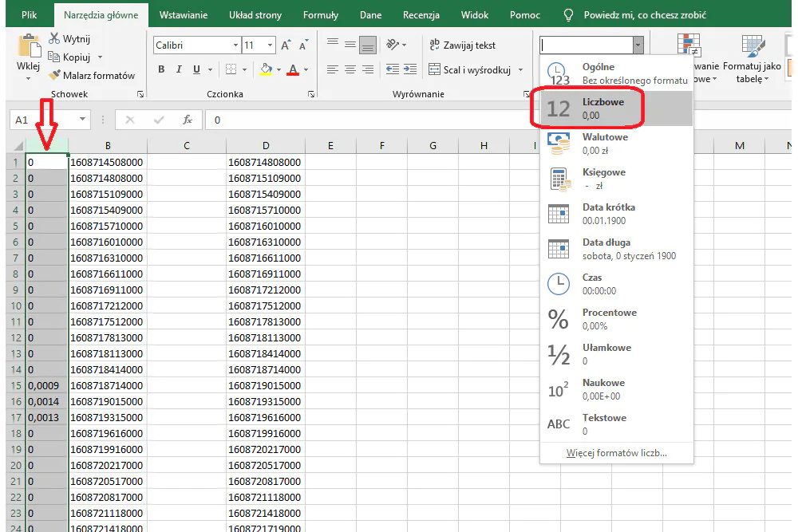This screenshot has width=798, height=532.
Task: Switch to the Dane tab
Action: click(370, 14)
